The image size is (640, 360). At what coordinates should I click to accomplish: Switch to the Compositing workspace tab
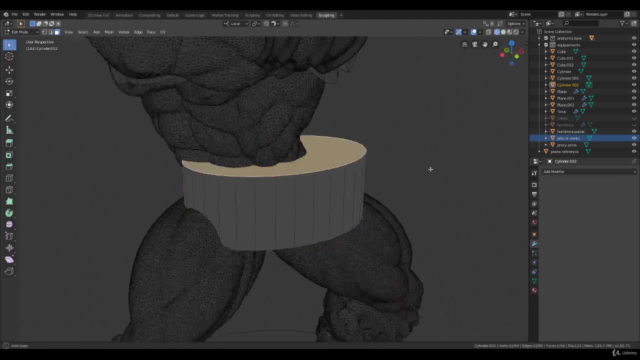(149, 15)
